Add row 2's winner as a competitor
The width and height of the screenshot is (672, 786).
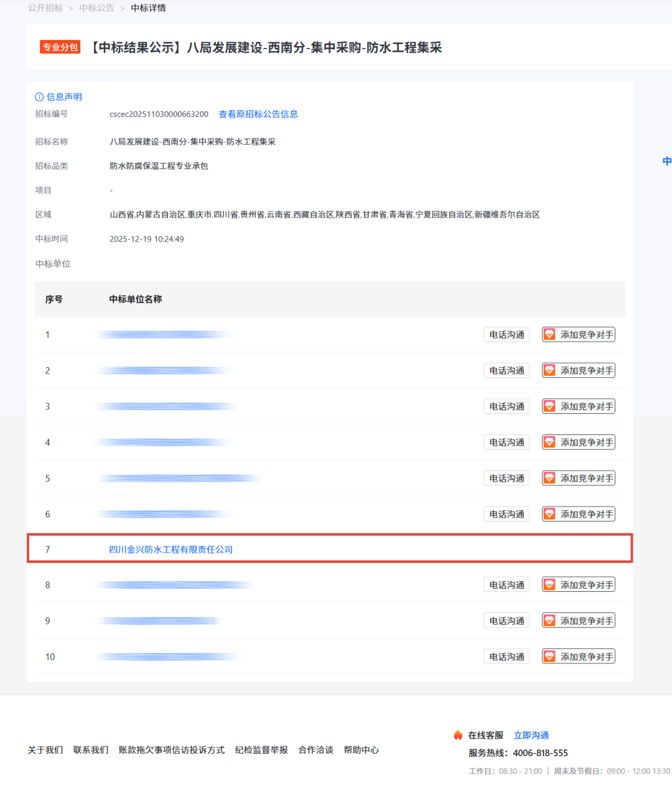[578, 370]
